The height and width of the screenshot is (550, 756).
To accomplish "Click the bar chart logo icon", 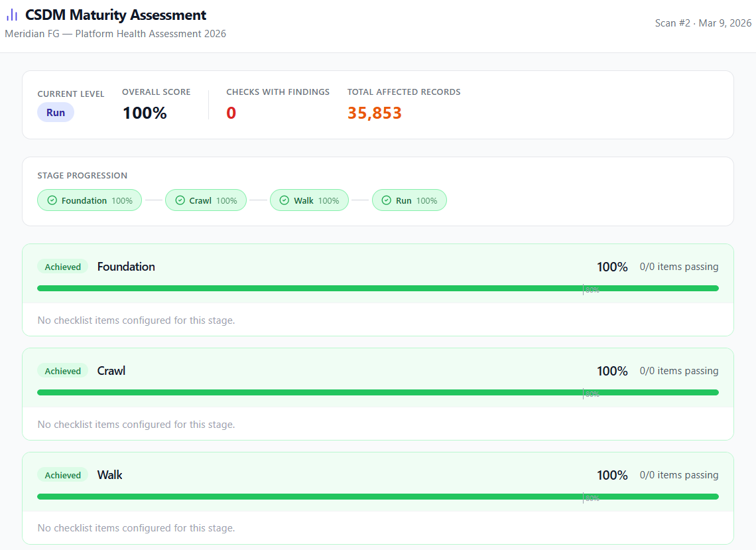I will [12, 15].
